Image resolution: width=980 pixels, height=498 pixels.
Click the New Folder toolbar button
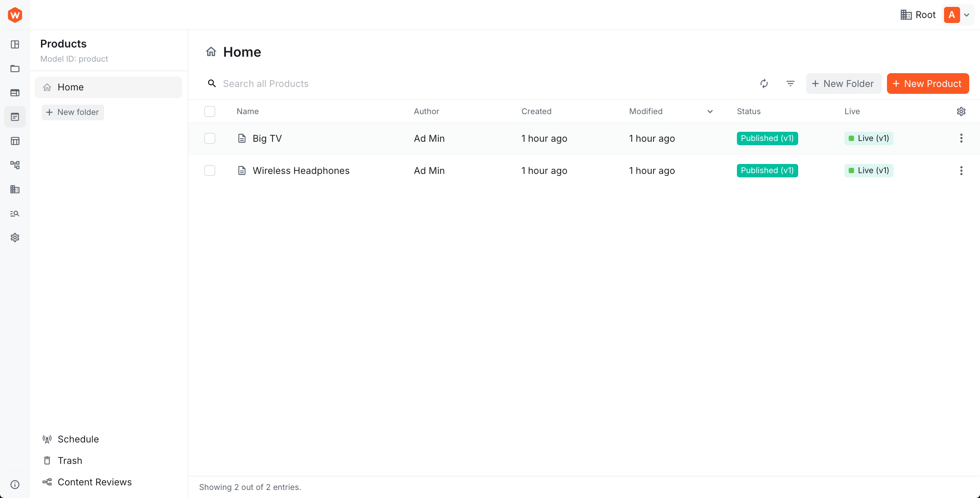[x=843, y=84]
